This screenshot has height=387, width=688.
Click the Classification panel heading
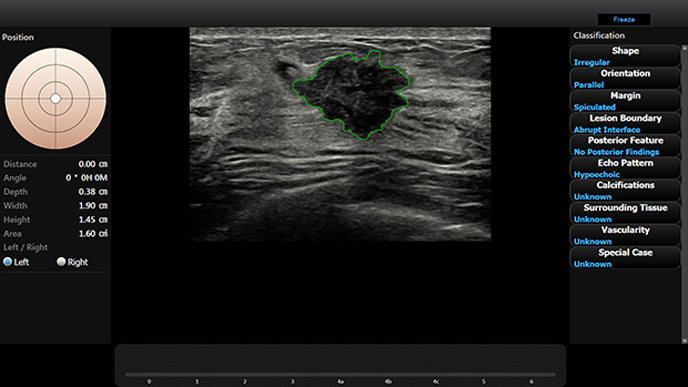coord(599,36)
